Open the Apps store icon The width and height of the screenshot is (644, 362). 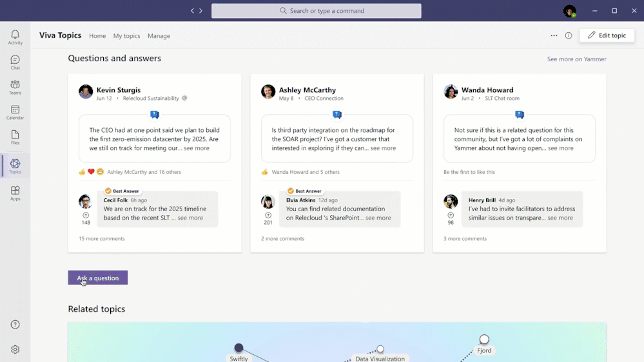pos(15,193)
